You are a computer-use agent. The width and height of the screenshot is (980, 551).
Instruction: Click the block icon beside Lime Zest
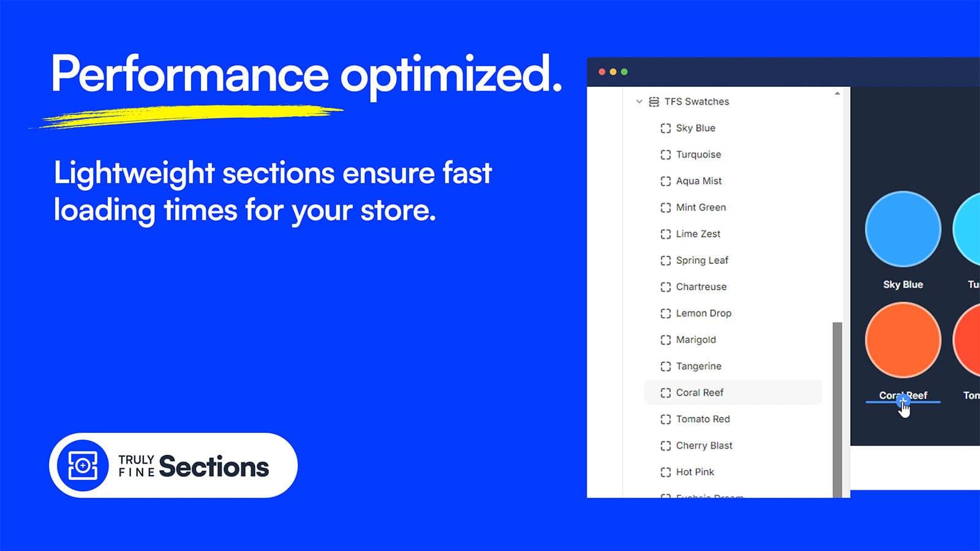(x=666, y=234)
